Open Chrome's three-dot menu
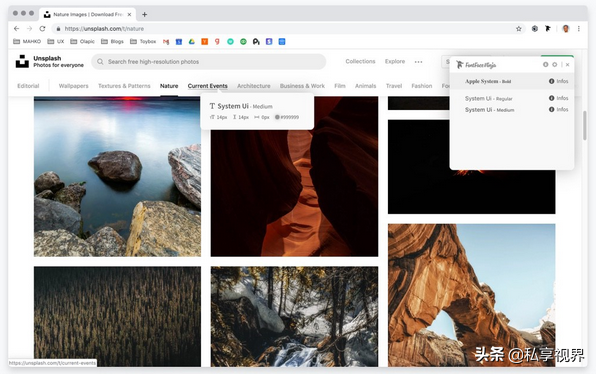 (579, 29)
